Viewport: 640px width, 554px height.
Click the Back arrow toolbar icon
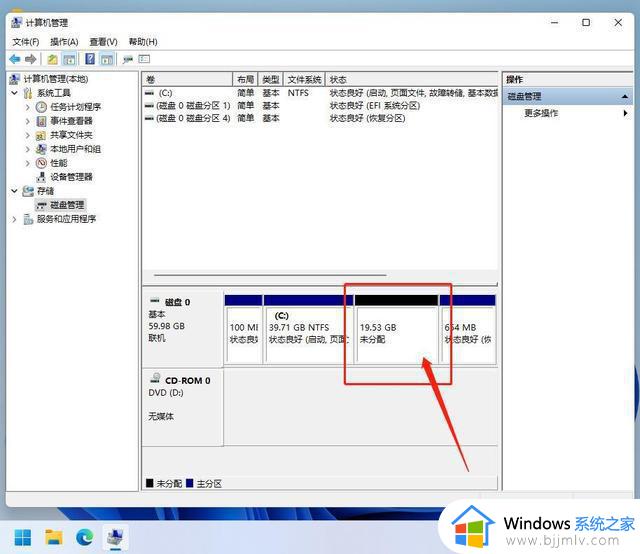pos(15,60)
